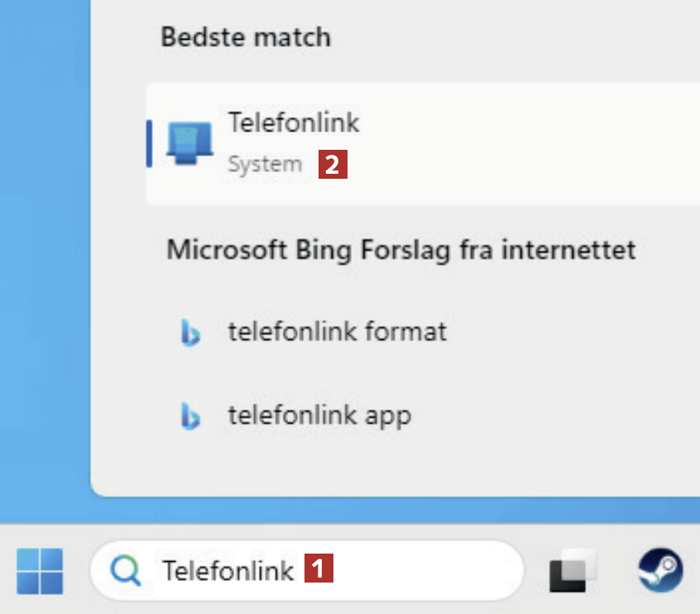
Task: Select the "telefonlink format" web suggestion
Action: coord(337,333)
